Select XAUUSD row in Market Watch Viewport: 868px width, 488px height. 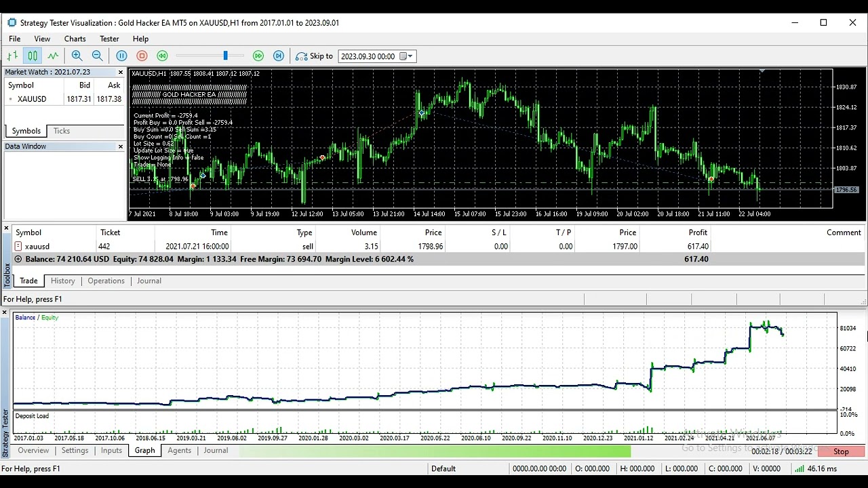[64, 99]
